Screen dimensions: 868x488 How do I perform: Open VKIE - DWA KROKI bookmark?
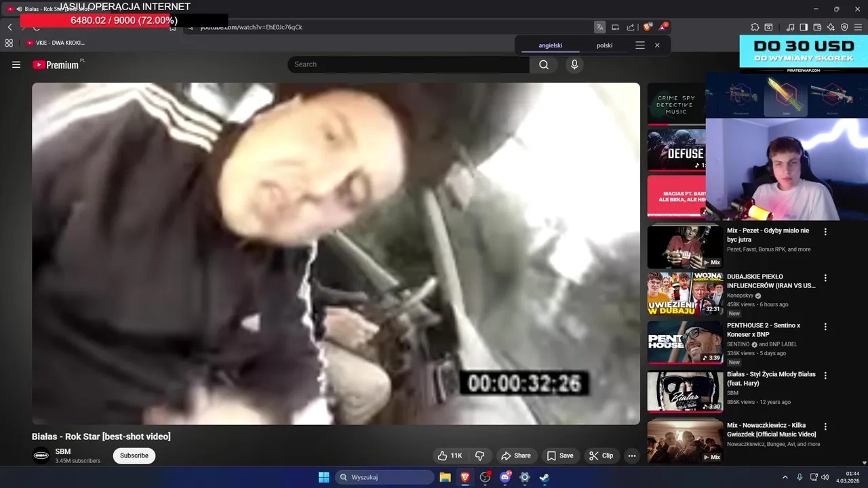[x=56, y=43]
